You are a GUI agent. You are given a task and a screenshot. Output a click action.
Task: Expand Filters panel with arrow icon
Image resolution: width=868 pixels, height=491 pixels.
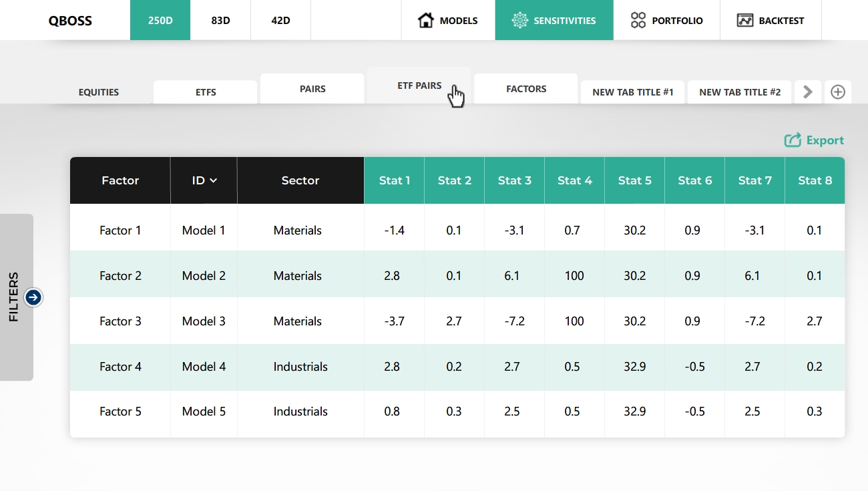click(x=33, y=297)
